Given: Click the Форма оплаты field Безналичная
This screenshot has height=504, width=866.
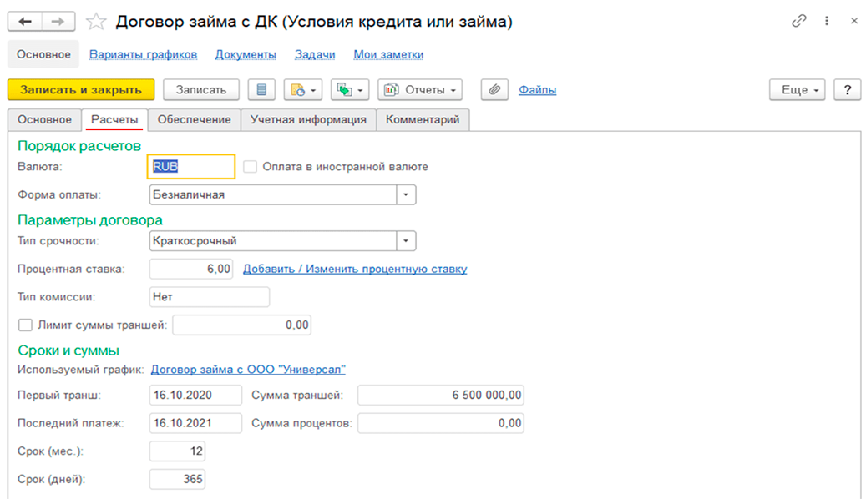Looking at the screenshot, I should [273, 195].
